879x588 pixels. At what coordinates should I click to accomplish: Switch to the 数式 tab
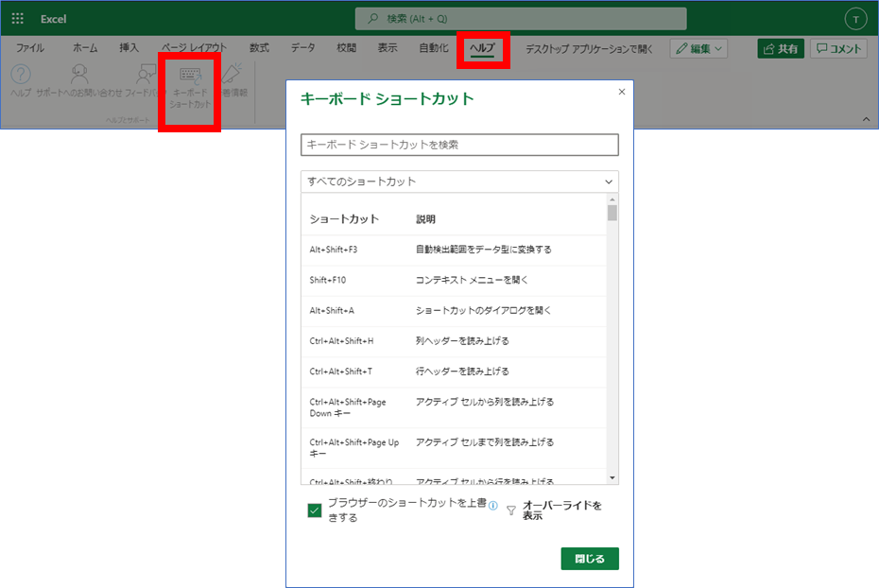(259, 48)
